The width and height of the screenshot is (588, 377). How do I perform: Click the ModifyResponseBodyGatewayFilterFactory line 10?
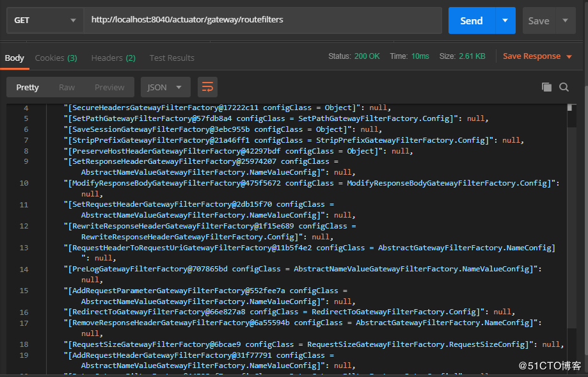[312, 188]
